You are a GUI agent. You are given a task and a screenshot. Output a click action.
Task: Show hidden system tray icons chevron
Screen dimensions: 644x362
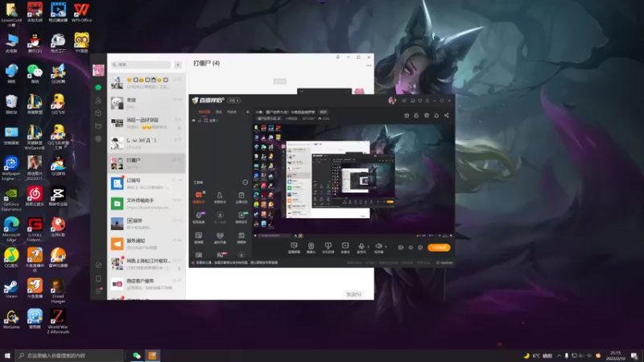(559, 356)
